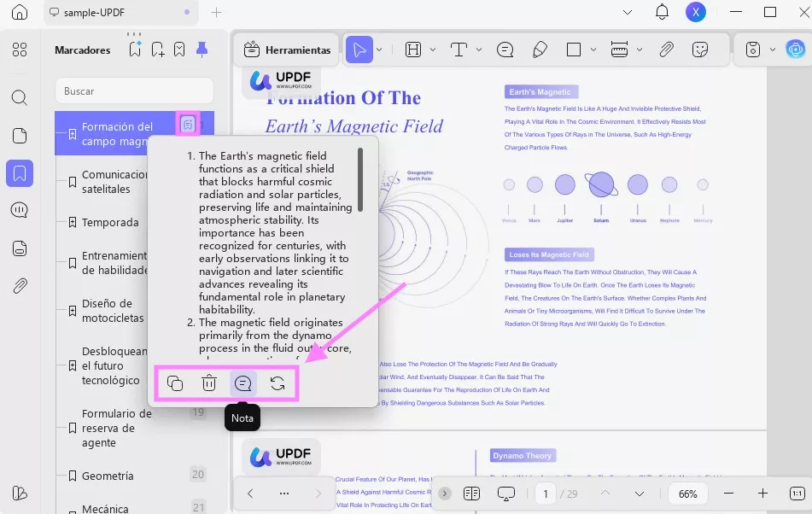This screenshot has width=812, height=514.
Task: Select the measurement ruler tool
Action: pyautogui.click(x=619, y=50)
